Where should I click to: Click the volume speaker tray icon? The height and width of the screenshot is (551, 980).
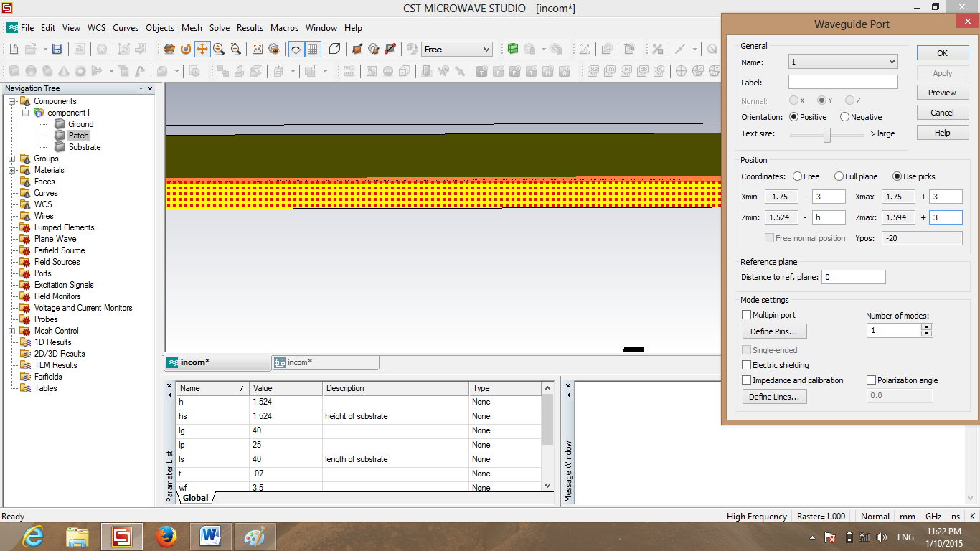[x=881, y=537]
